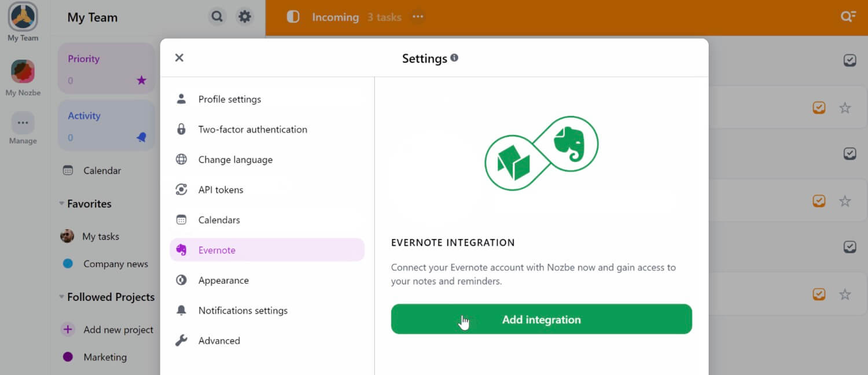Open the Activity view card

tap(106, 125)
